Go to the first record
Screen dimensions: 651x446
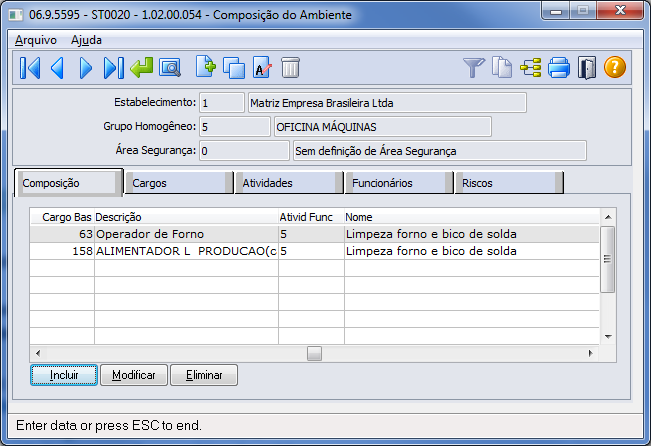pyautogui.click(x=30, y=68)
